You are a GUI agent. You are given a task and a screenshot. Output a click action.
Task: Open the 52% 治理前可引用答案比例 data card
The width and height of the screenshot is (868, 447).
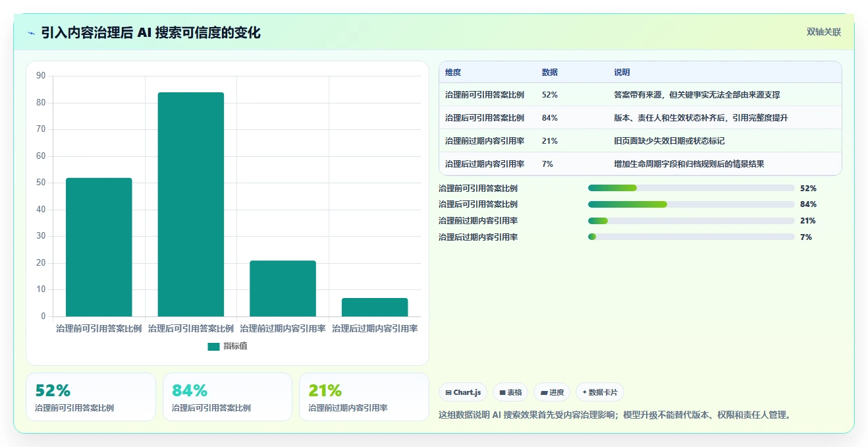[x=91, y=397]
